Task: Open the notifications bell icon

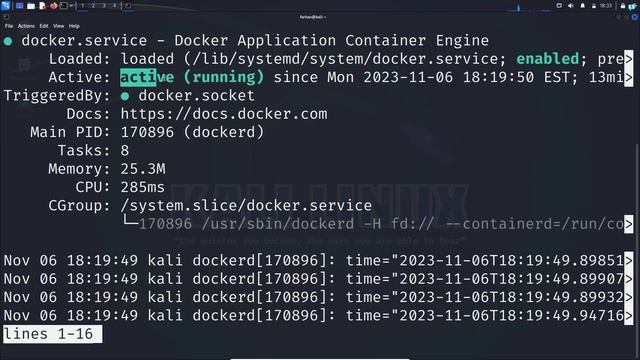Action: point(582,5)
